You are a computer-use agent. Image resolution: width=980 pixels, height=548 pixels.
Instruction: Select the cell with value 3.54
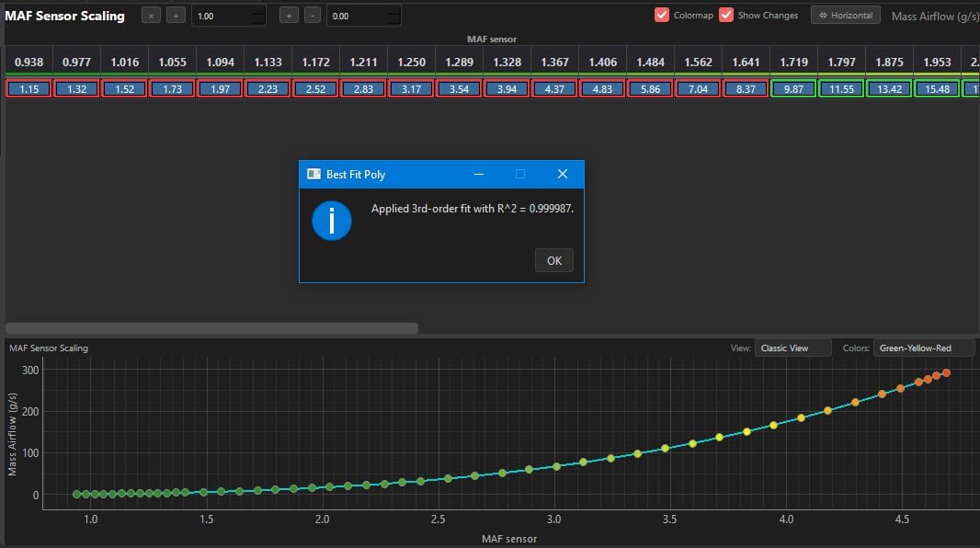tap(459, 89)
